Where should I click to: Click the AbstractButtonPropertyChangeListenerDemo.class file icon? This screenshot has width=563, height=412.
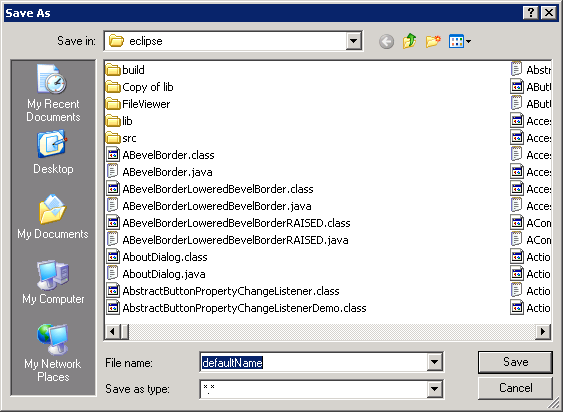pos(113,308)
